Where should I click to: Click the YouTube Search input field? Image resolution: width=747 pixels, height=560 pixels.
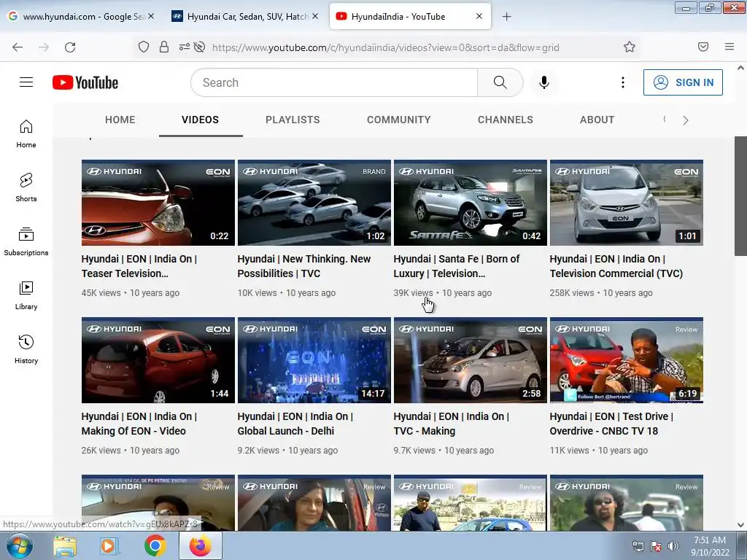pyautogui.click(x=334, y=82)
